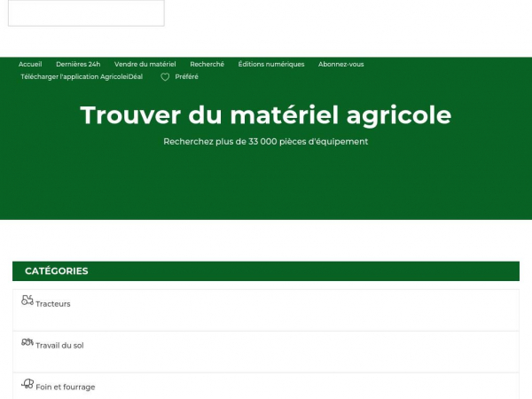This screenshot has width=532, height=399.
Task: Open Éditions numériques menu item
Action: (271, 64)
